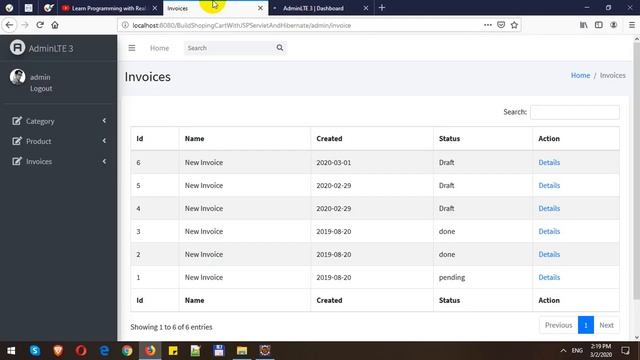Open Microsoft Edge from the taskbar
640x360 pixels.
click(x=104, y=351)
